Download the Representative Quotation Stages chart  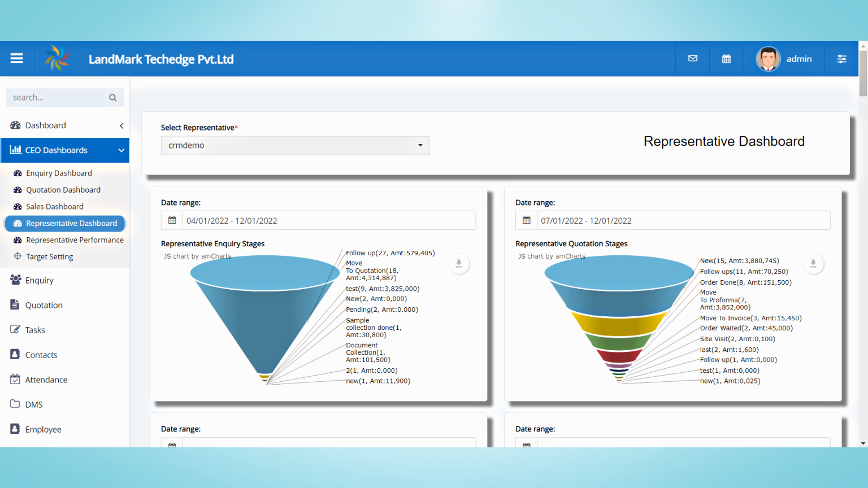pos(813,263)
